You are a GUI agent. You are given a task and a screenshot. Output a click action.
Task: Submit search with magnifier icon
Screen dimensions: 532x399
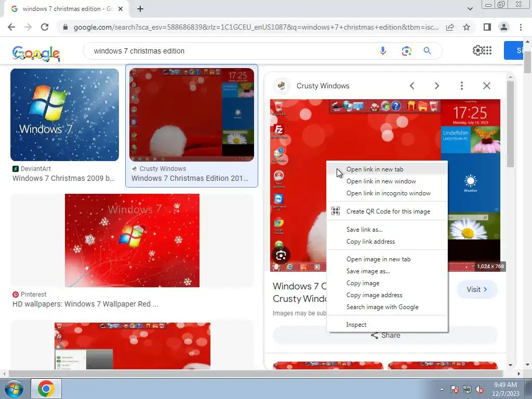coord(427,51)
